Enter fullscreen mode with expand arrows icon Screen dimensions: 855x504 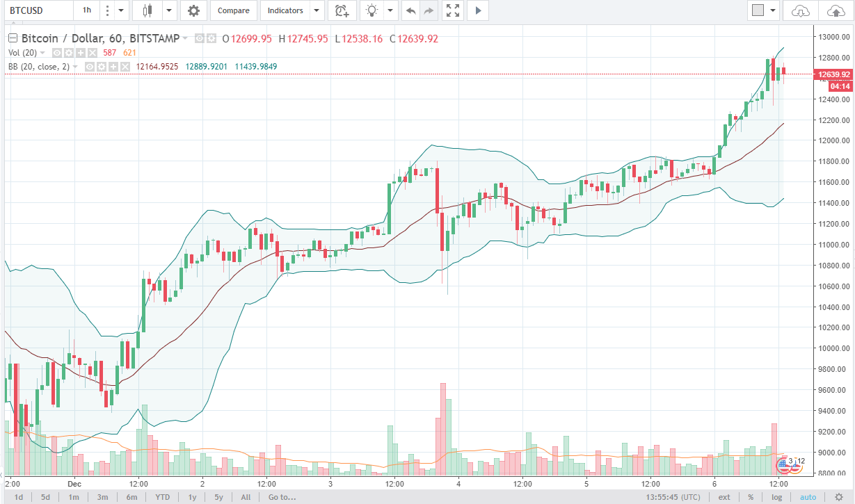click(x=453, y=10)
